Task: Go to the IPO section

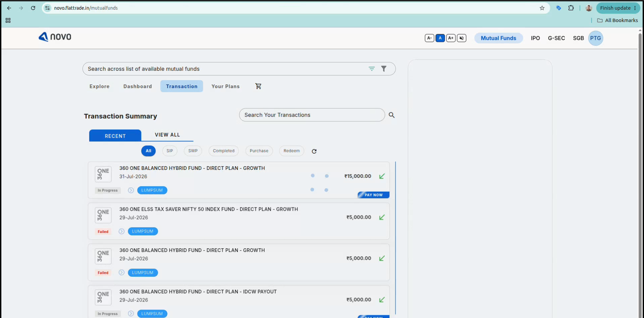Action: [x=535, y=38]
